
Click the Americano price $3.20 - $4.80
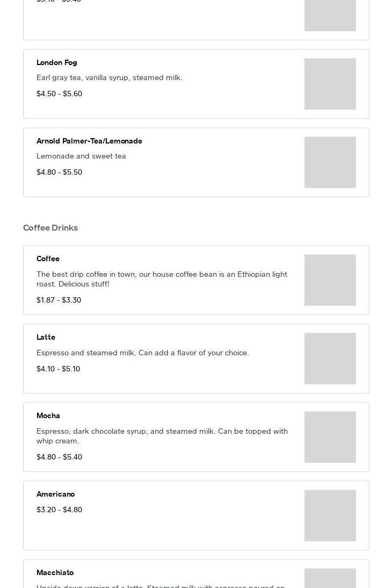tap(59, 510)
